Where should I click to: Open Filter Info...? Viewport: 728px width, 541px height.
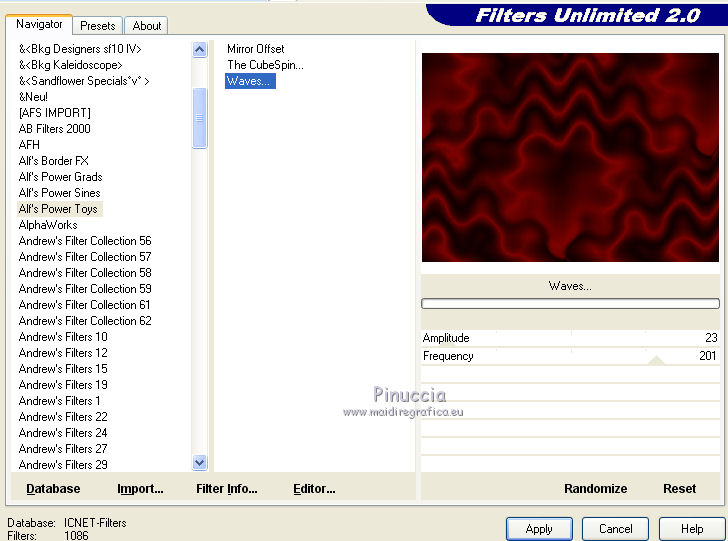pos(227,489)
